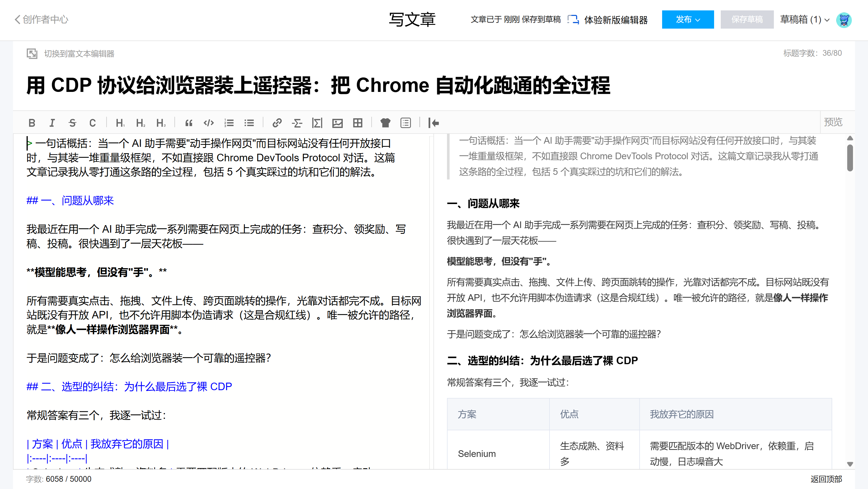
Task: Expand the 草稿箱 (1) drafts dropdown
Action: pos(805,20)
